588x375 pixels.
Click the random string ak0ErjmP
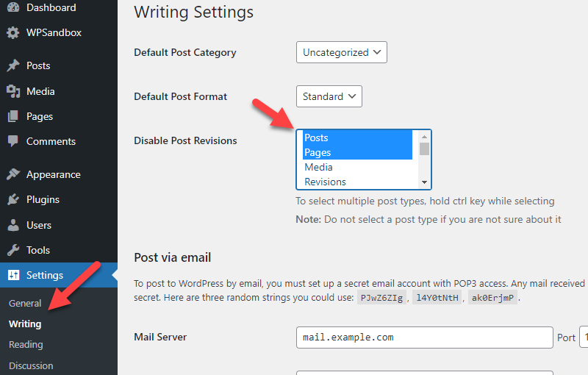point(492,298)
